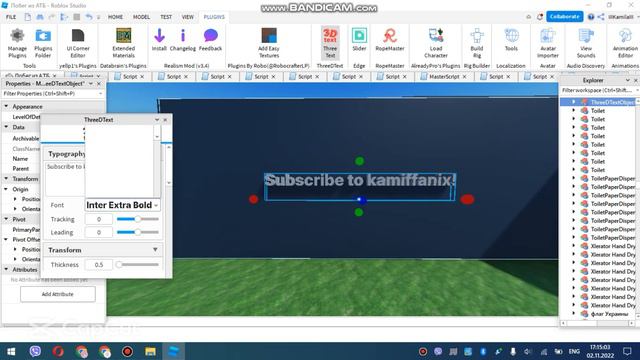Launch the UI Corner Editor plugin
Image resolution: width=640 pixels, height=360 pixels.
pos(78,43)
